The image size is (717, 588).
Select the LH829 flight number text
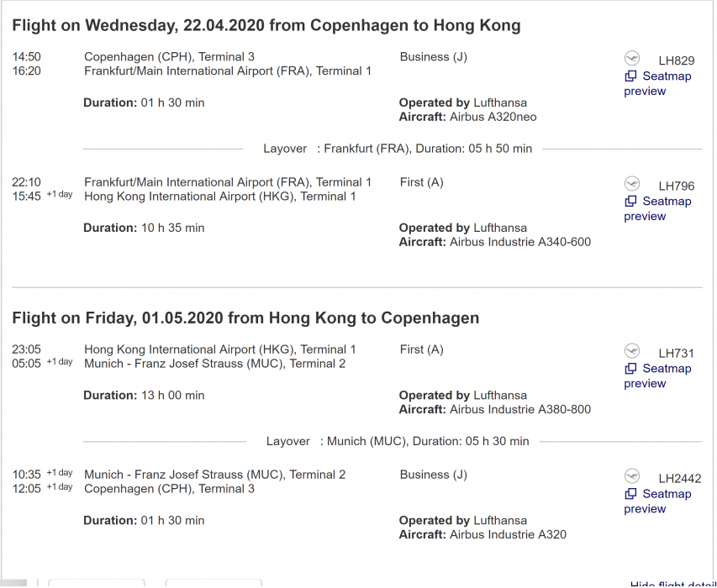676,60
